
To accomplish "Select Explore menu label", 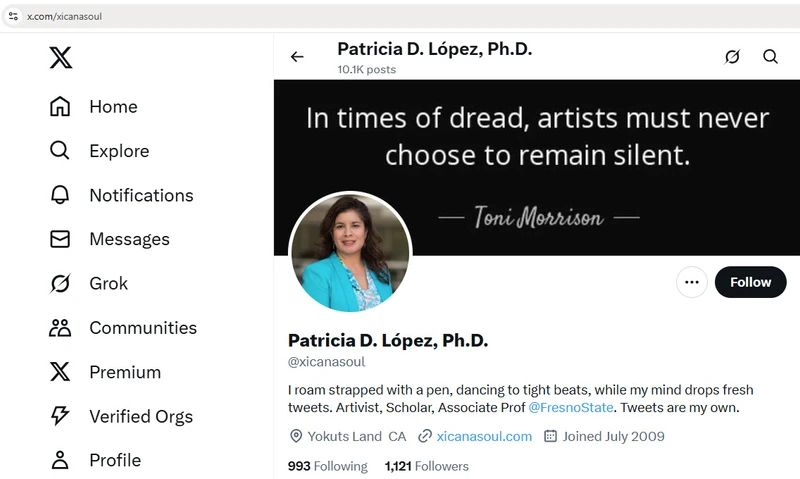I will pos(119,151).
